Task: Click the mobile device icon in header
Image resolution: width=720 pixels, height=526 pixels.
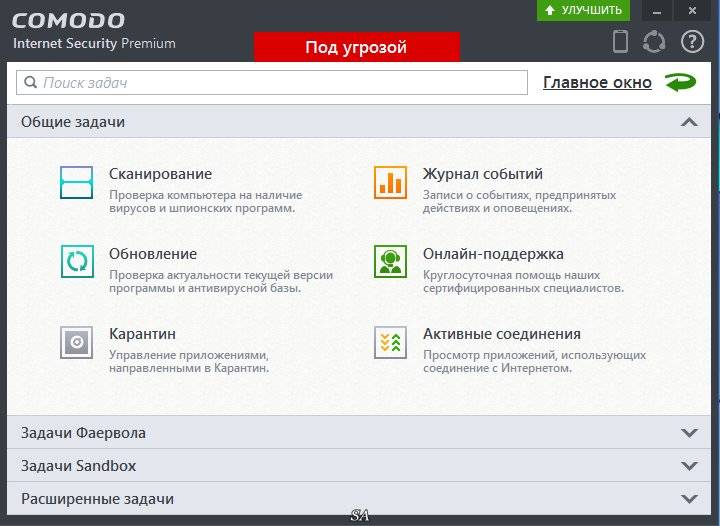Action: pyautogui.click(x=620, y=41)
